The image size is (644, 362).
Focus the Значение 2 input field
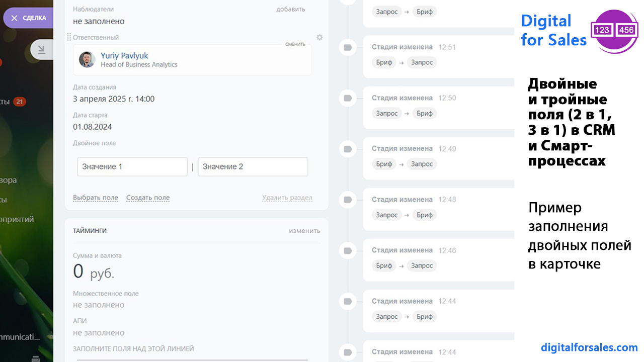(x=253, y=167)
